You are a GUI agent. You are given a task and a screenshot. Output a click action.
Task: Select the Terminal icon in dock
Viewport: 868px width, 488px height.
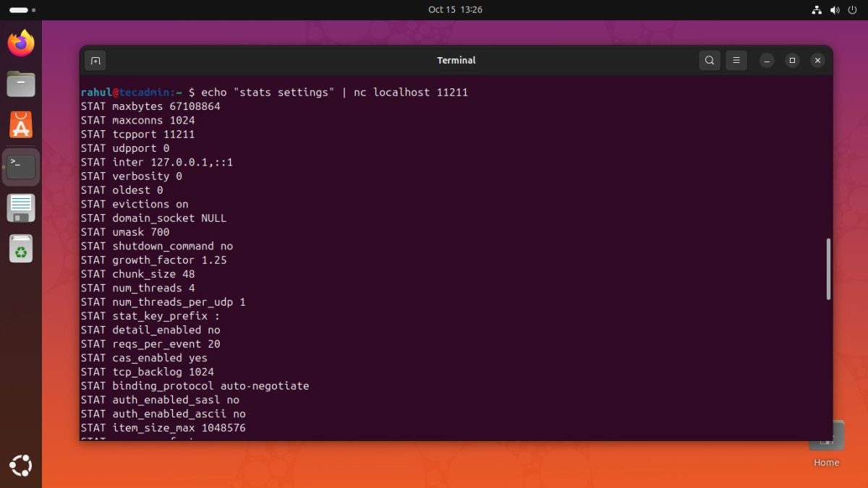click(21, 166)
